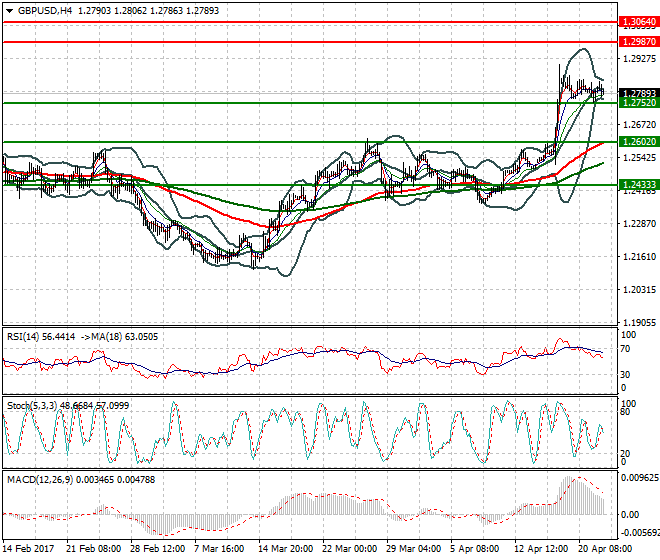Image resolution: width=660 pixels, height=560 pixels.
Task: Click the MACD 0.00 scale value
Action: click(630, 515)
